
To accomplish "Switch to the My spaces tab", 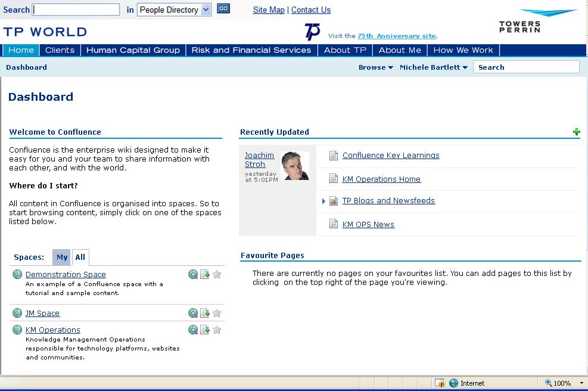I will (x=62, y=257).
